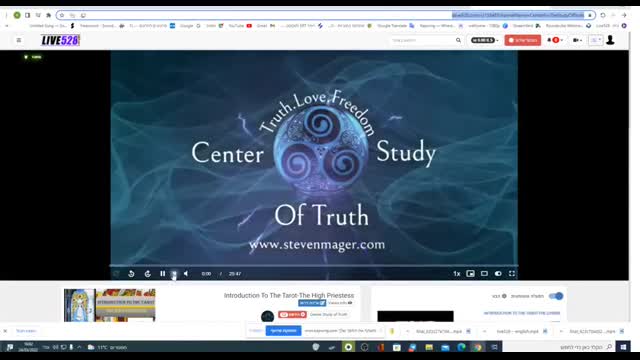This screenshot has height=360, width=640.
Task: Enter fullscreen video mode
Action: pyautogui.click(x=512, y=273)
